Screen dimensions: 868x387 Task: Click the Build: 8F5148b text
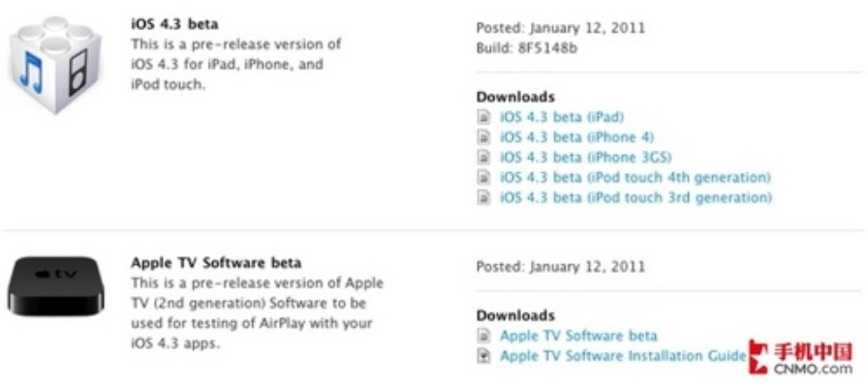pyautogui.click(x=527, y=47)
